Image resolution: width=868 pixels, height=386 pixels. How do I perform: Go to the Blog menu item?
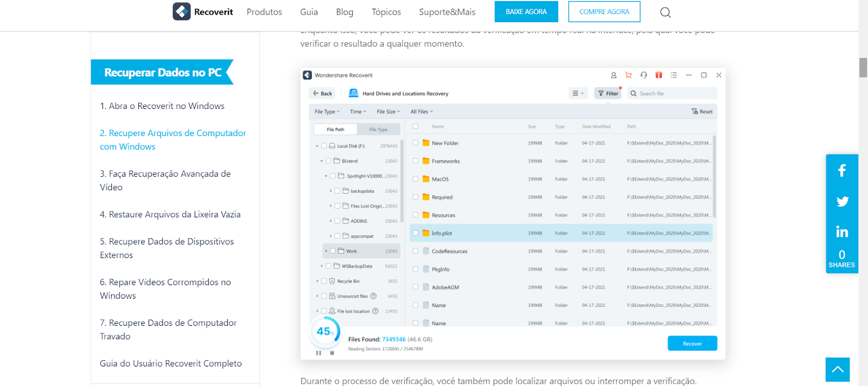(x=344, y=12)
